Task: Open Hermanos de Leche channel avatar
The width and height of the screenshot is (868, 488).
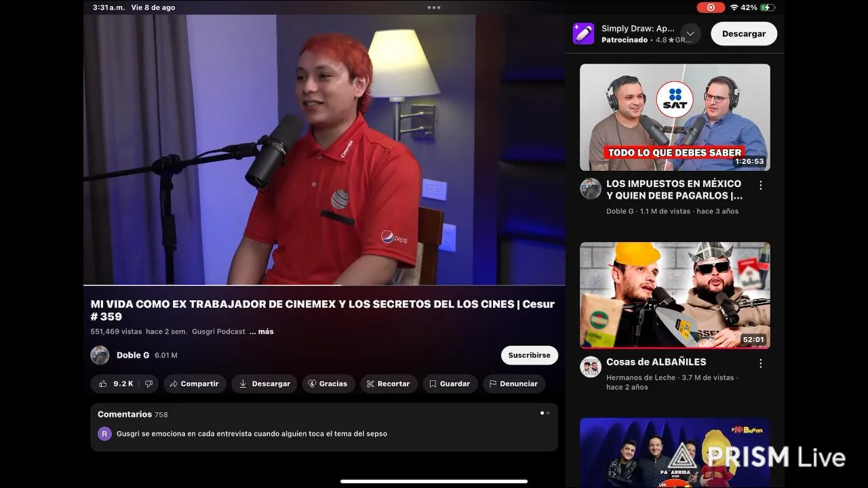Action: [x=591, y=367]
